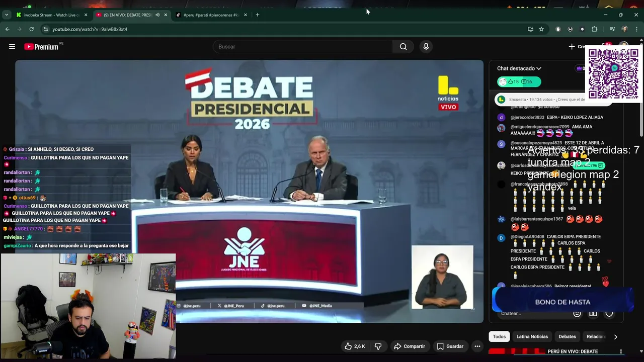Click the debate video player

(249, 191)
